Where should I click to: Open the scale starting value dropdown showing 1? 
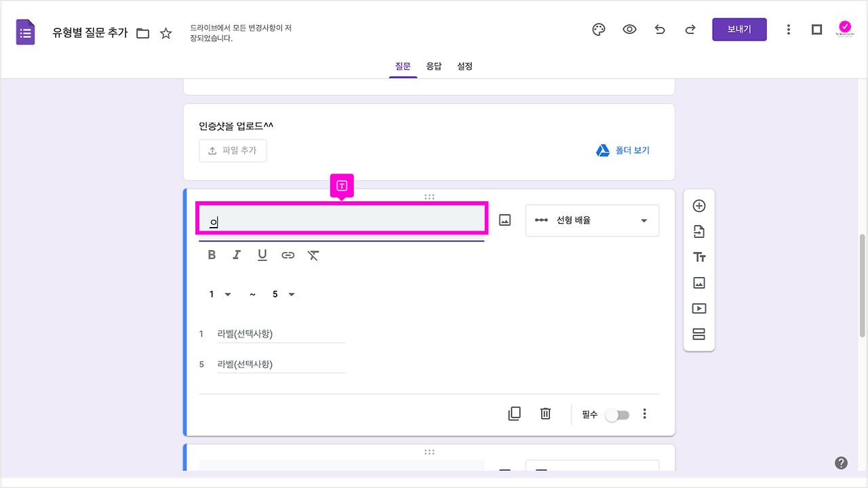point(218,294)
